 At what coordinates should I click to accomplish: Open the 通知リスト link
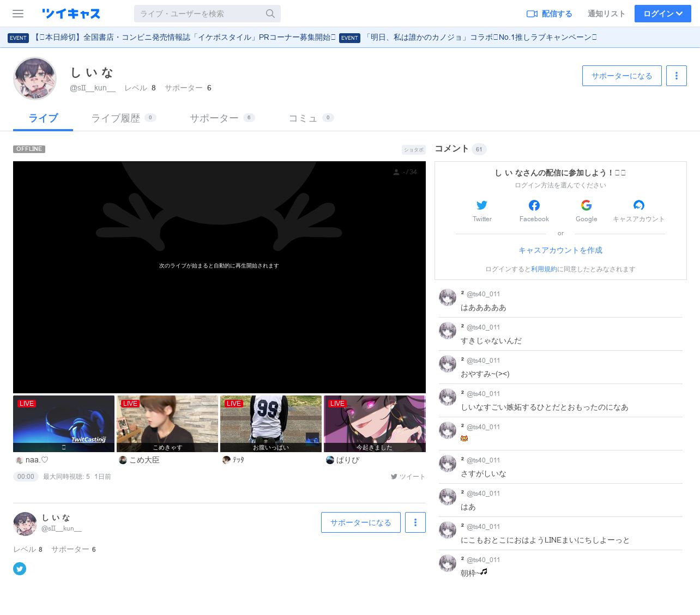point(606,14)
